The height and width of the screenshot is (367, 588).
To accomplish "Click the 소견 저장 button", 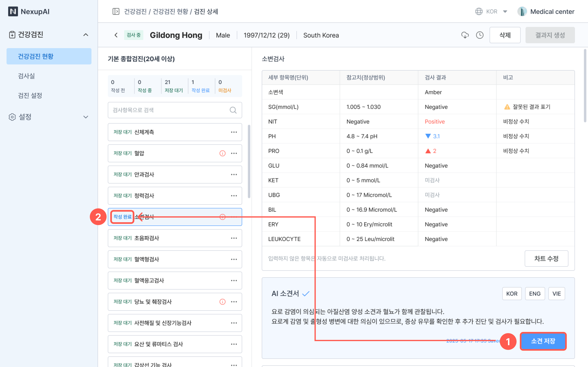I will [543, 341].
